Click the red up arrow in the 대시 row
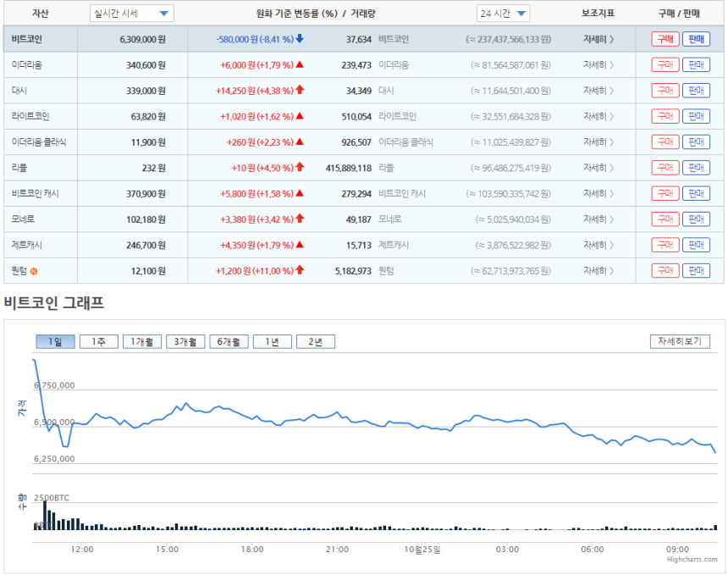Screen dimensions: 728x575 300,90
